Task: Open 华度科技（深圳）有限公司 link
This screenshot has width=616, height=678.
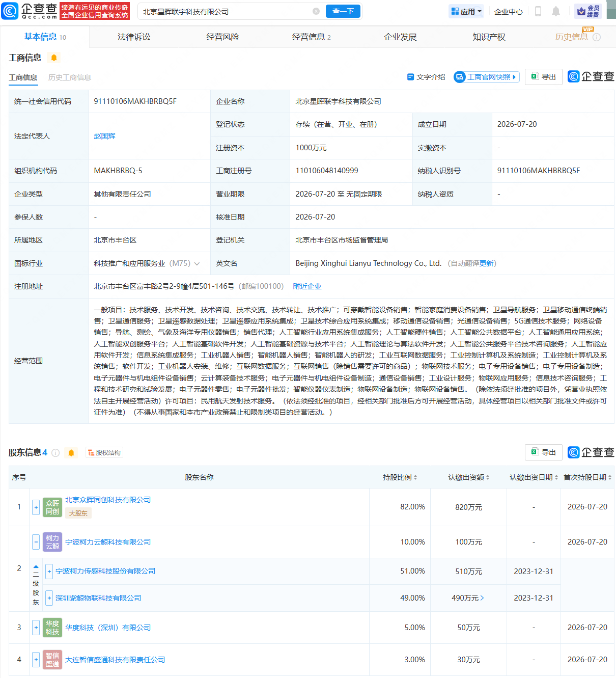Action: click(108, 628)
